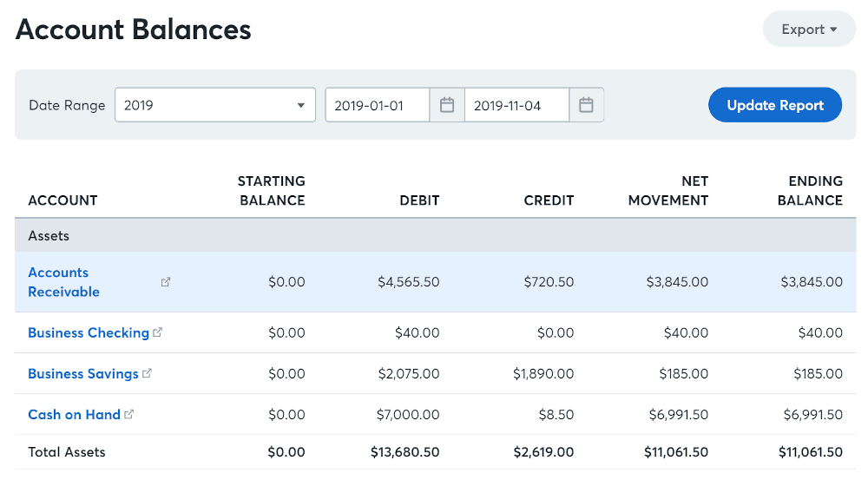Focus the start date field 2019-01-01
The image size is (868, 493).
(378, 104)
